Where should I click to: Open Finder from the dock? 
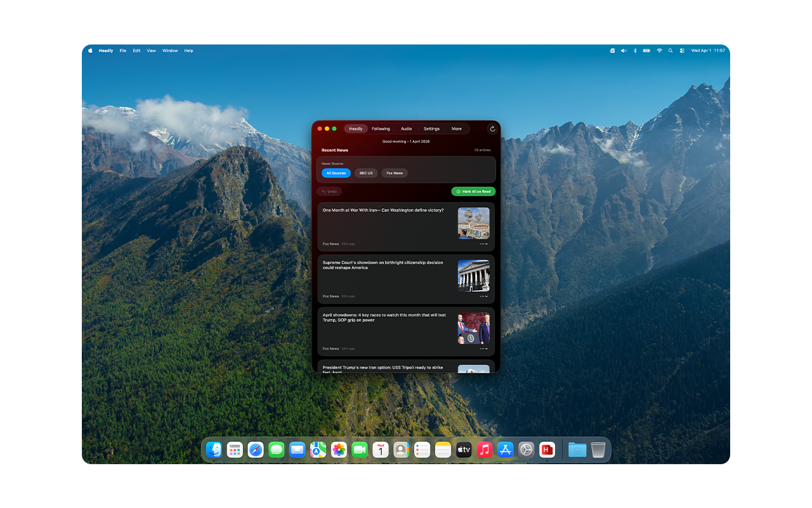pyautogui.click(x=214, y=450)
